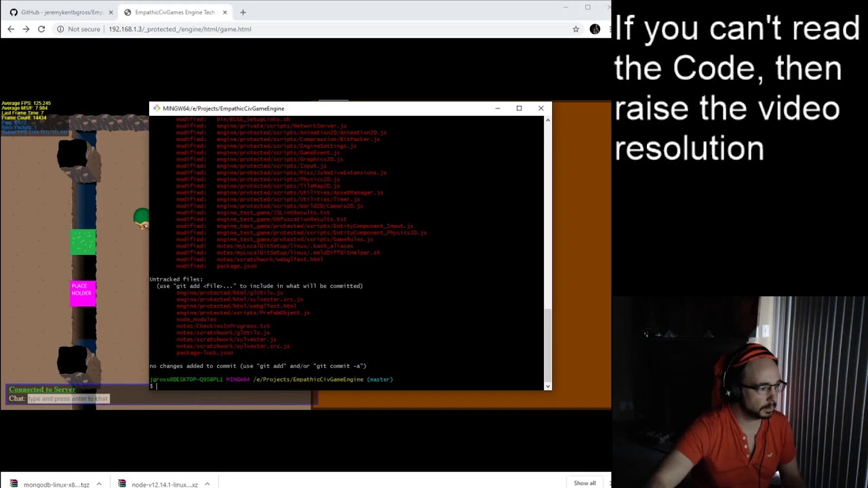868x488 pixels.
Task: Bookmark this page with the star icon
Action: coord(576,29)
